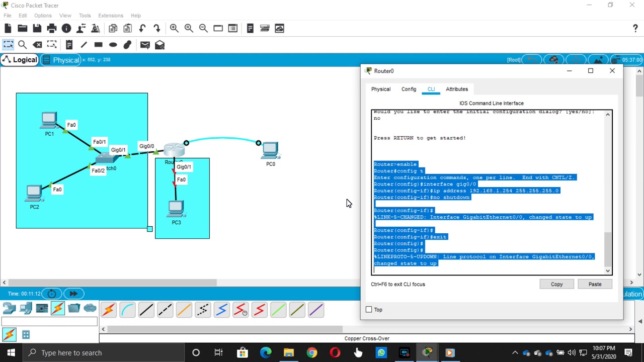Open the Edit menu
This screenshot has height=362, width=644.
[23, 16]
